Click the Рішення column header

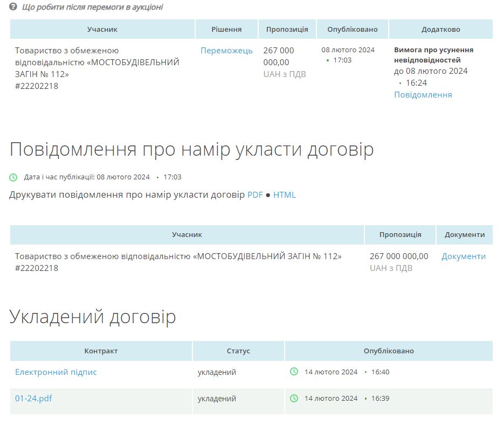(x=226, y=29)
